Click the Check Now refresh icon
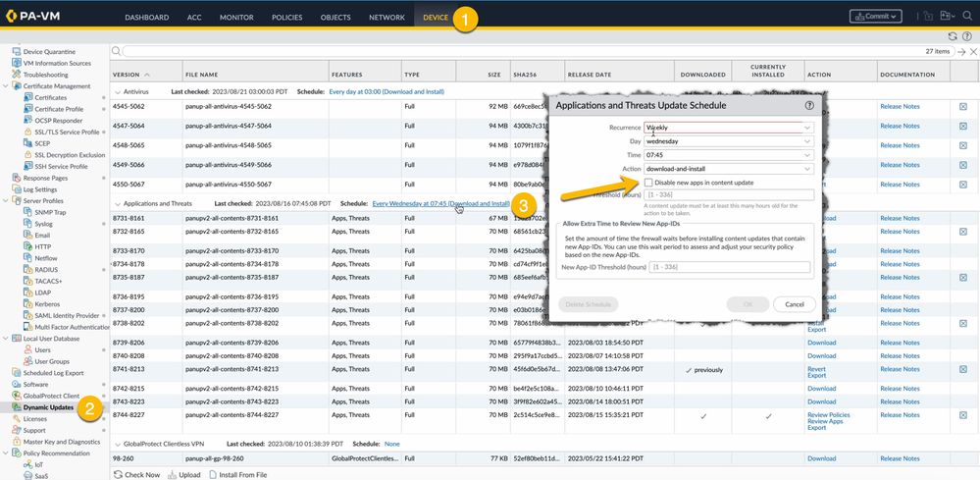The height and width of the screenshot is (480, 980). pos(118,474)
